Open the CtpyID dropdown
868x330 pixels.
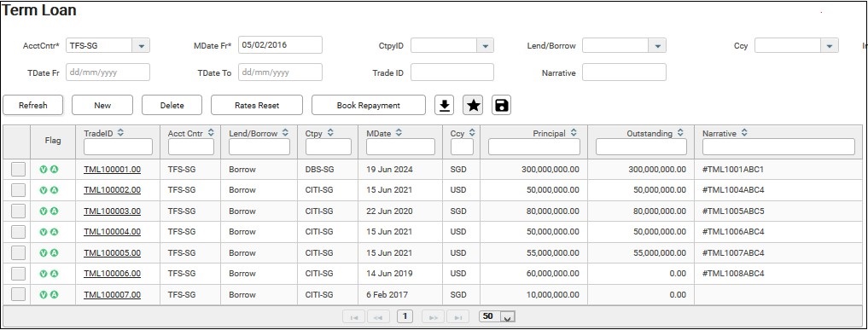(x=485, y=46)
